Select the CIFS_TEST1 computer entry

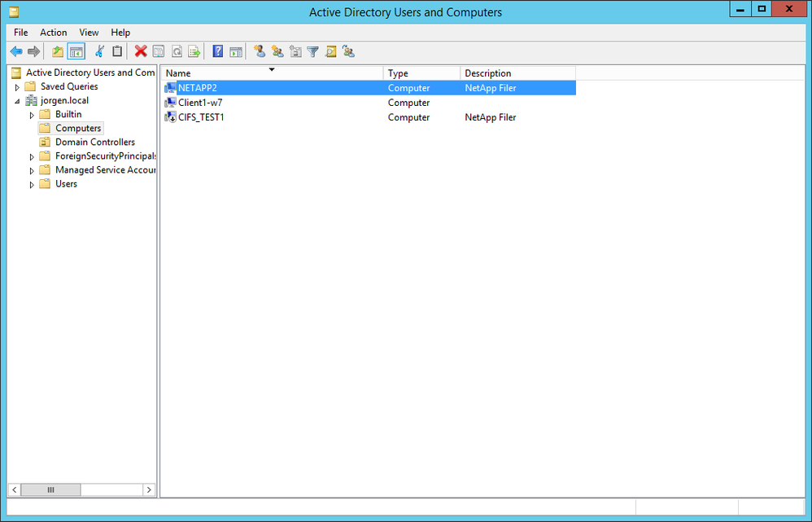201,117
